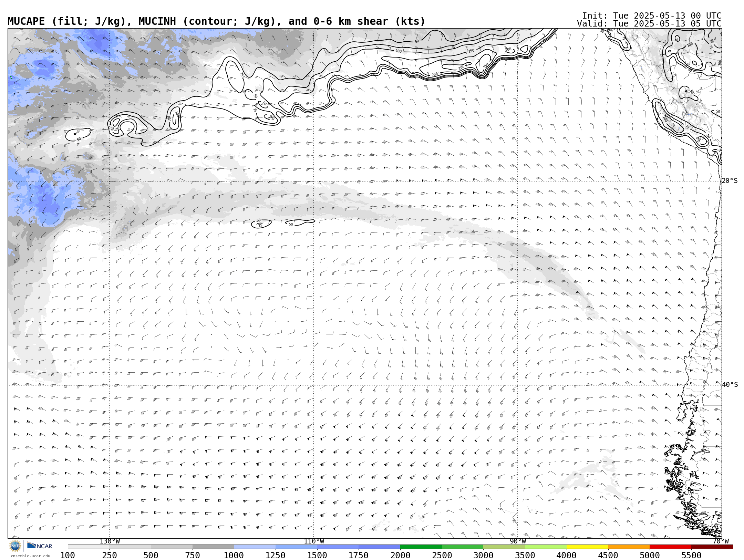Pick the periwinkle 1750–2000 colorbar swatch
744x560 pixels.
coord(380,547)
